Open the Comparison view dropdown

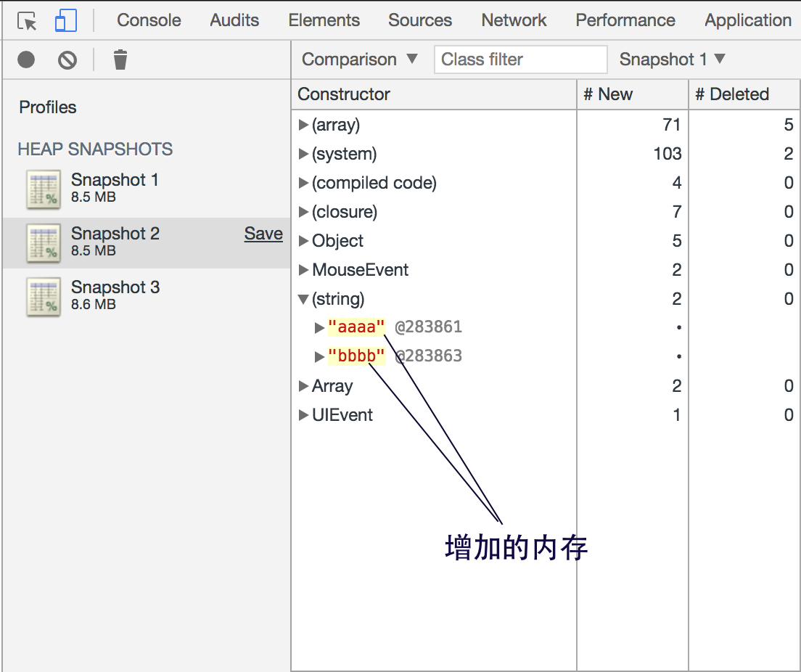(x=360, y=60)
